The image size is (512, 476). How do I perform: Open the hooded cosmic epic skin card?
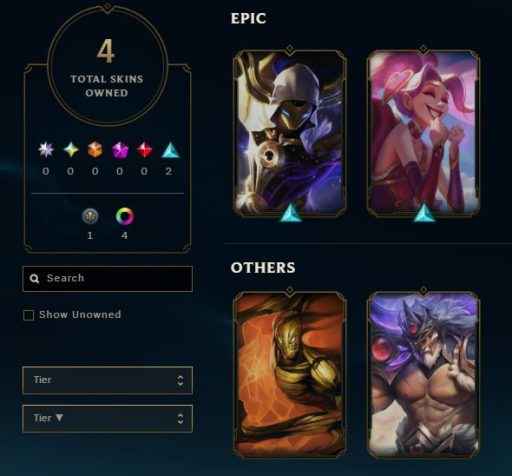[290, 133]
